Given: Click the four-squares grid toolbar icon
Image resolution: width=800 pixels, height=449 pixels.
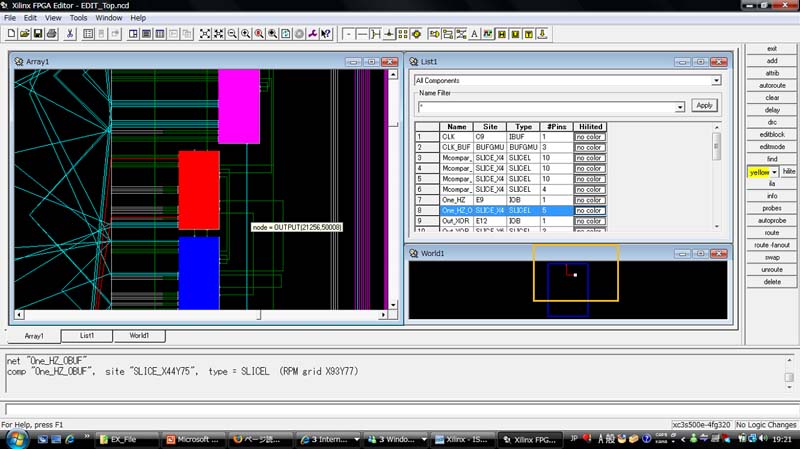Looking at the screenshot, I should [403, 34].
